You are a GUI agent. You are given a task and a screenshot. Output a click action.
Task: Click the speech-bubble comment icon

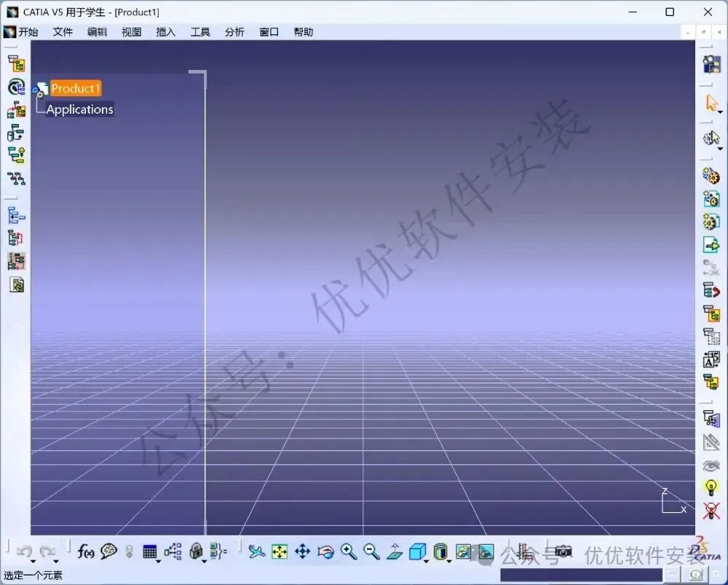point(108,551)
